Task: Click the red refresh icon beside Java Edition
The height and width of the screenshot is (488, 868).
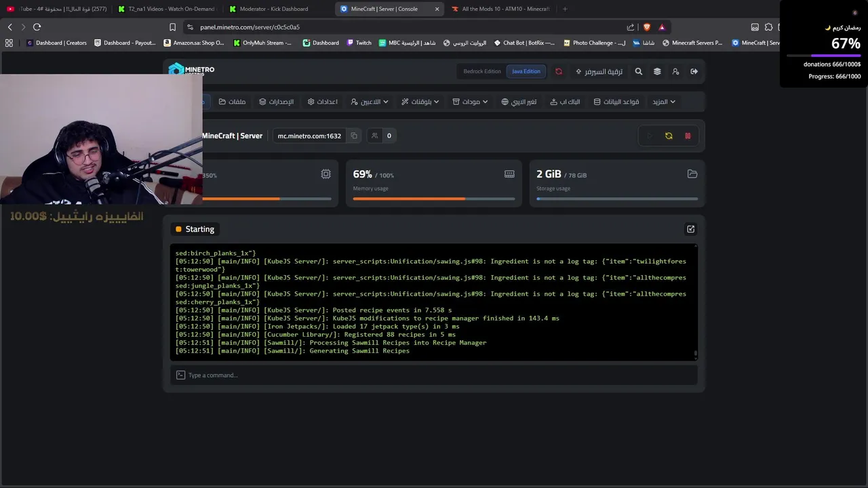Action: point(559,71)
